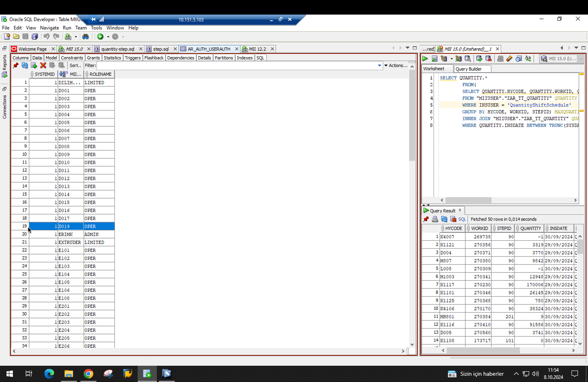588x382 pixels.
Task: Insert a new row in the data grid
Action: coord(34,65)
